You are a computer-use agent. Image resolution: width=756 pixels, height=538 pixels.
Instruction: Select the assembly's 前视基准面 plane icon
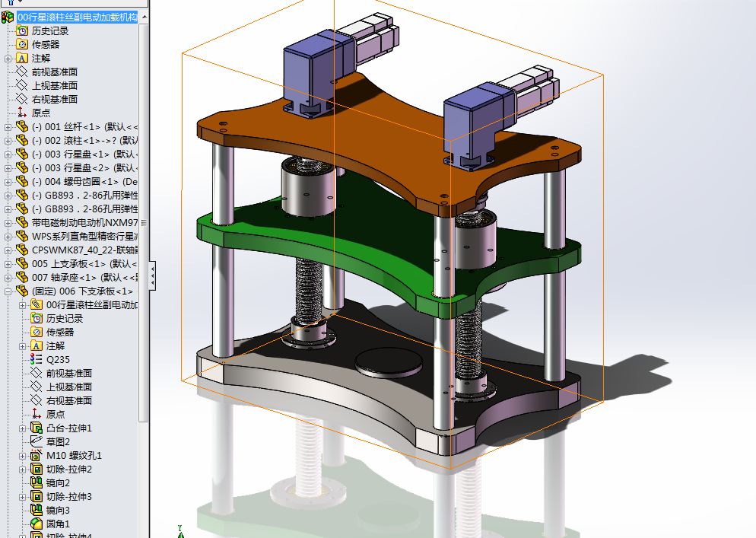22,72
